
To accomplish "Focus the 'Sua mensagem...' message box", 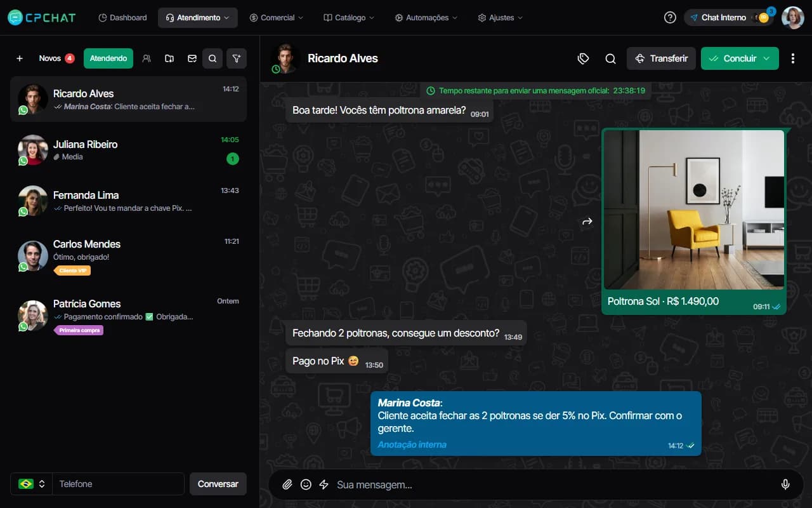I will point(552,485).
